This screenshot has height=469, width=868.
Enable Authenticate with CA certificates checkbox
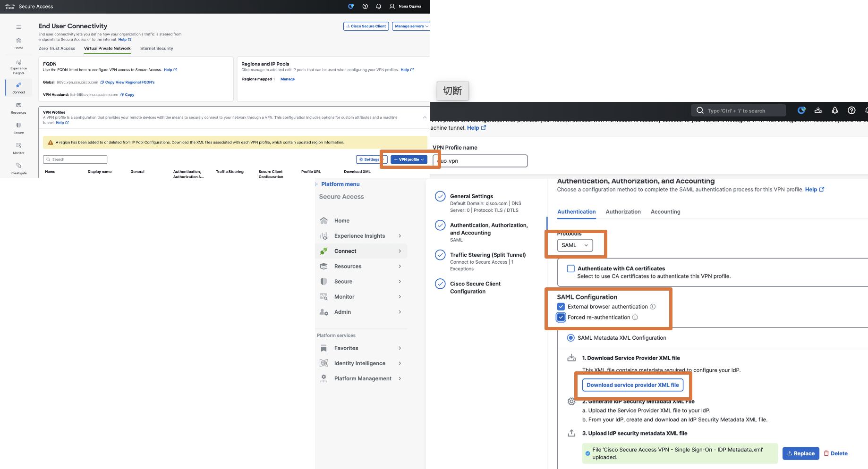570,268
